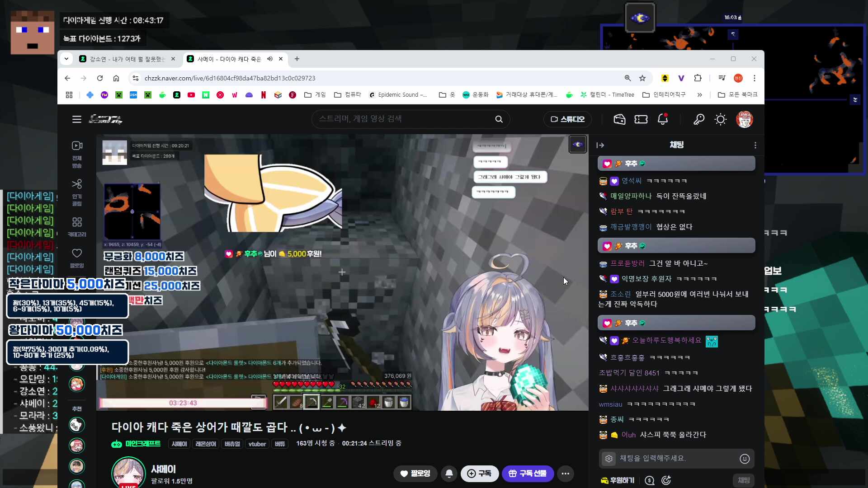Screen dimensions: 868x488
Task: Click the 팔로잉 follow button
Action: coord(415,474)
